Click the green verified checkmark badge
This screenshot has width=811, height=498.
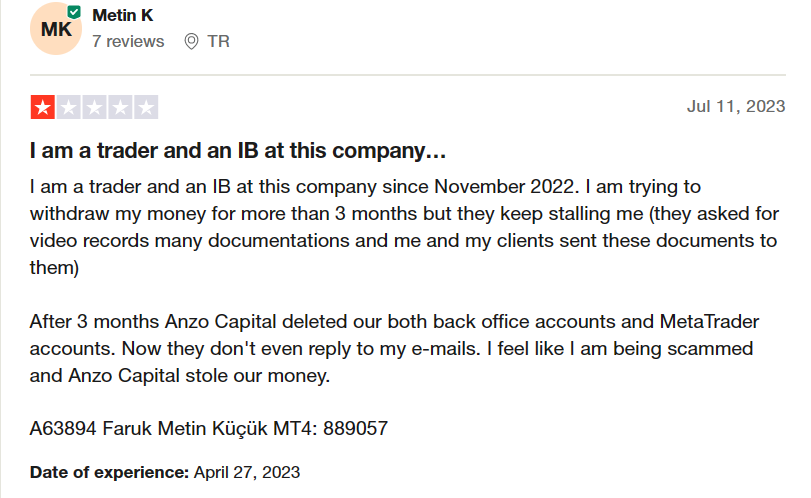74,12
